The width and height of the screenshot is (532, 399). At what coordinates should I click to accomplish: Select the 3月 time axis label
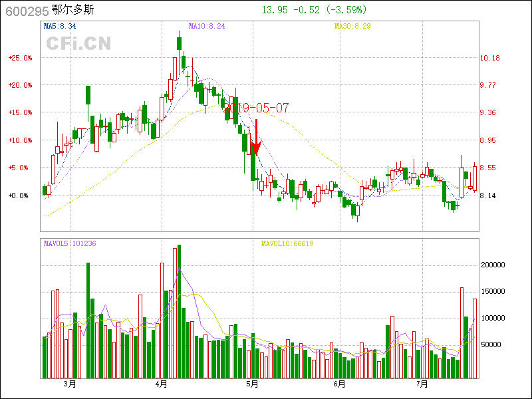tap(69, 384)
